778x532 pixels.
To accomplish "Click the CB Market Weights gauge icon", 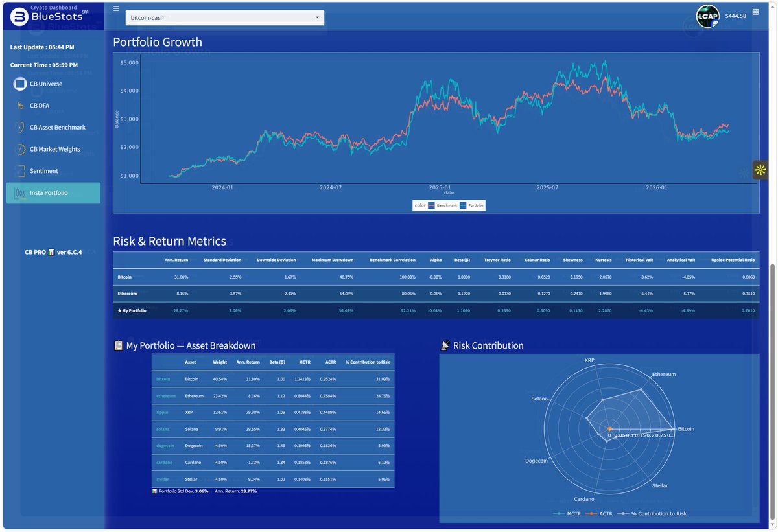I will point(20,149).
